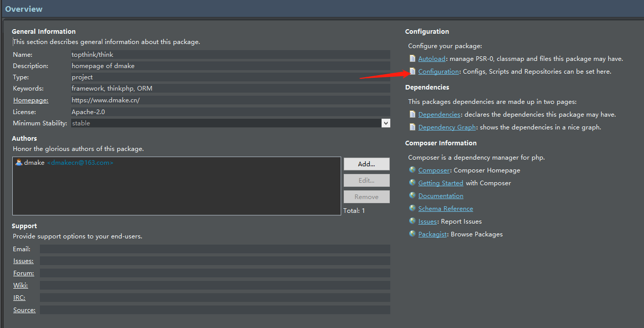Open the Dependency Graph link
The image size is (644, 328).
pos(447,127)
